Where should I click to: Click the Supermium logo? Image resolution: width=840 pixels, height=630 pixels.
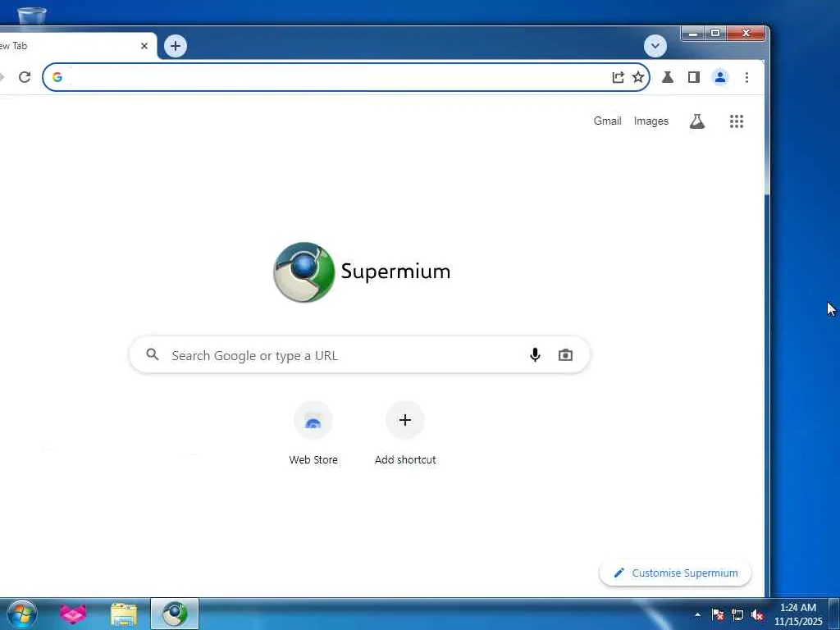(362, 272)
